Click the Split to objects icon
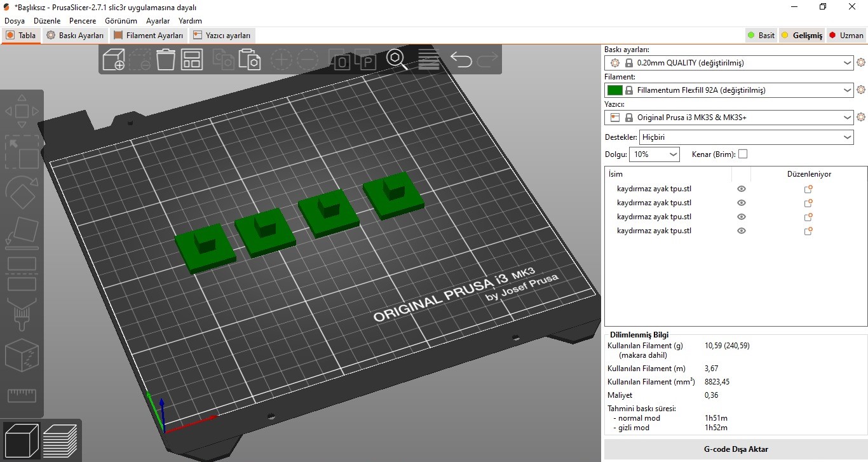 (340, 60)
